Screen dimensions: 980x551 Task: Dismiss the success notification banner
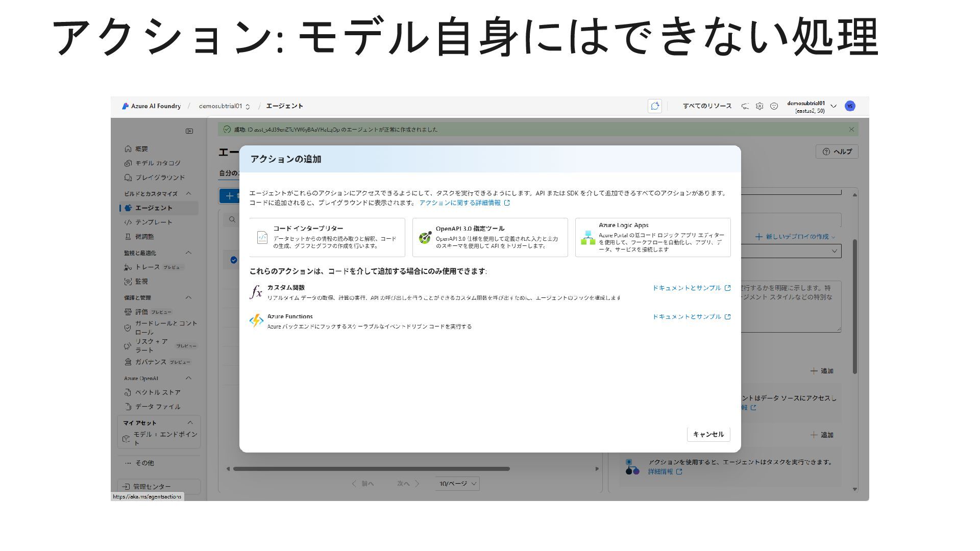(x=851, y=130)
